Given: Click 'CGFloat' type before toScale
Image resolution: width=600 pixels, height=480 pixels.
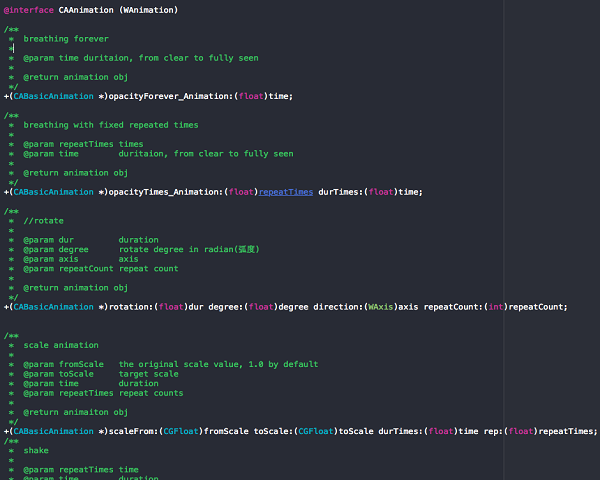Looking at the screenshot, I should [x=316, y=431].
